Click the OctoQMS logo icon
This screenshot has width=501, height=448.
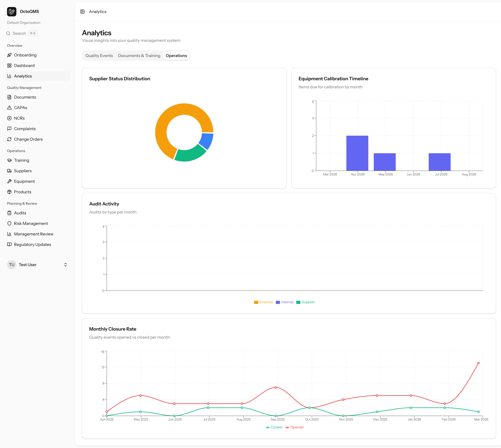(x=12, y=12)
